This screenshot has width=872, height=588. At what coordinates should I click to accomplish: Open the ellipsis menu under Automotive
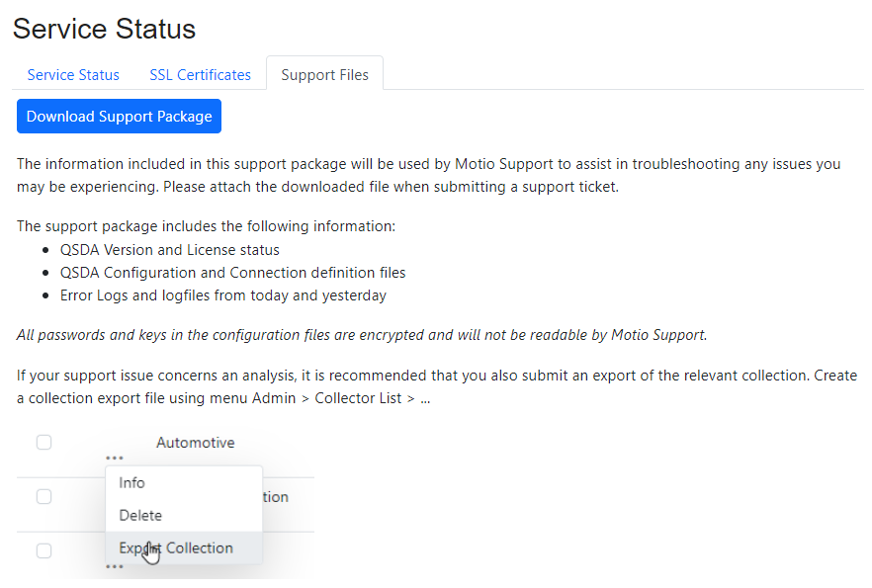coord(115,458)
